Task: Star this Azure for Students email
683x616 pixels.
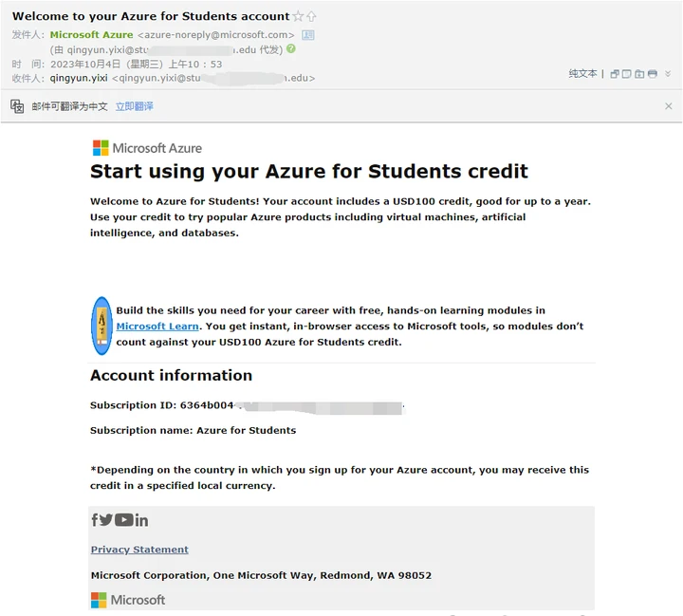Action: click(x=298, y=16)
